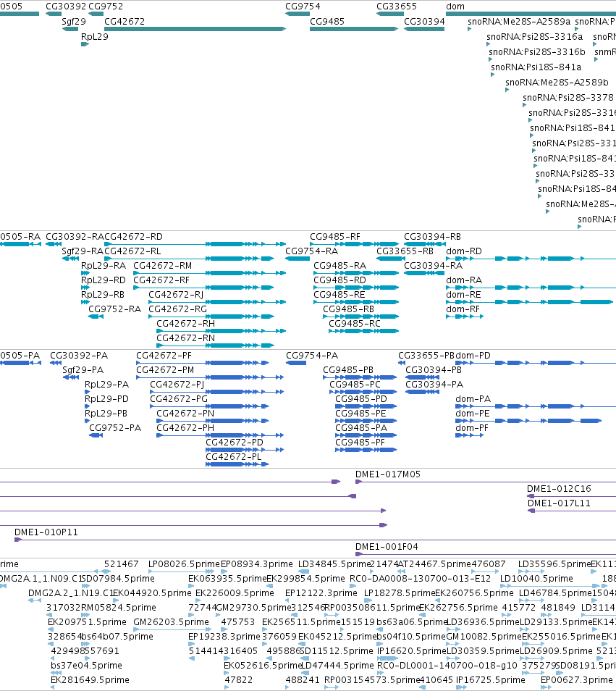
Task: Select the CG9485 gene label
Action: pyautogui.click(x=327, y=22)
